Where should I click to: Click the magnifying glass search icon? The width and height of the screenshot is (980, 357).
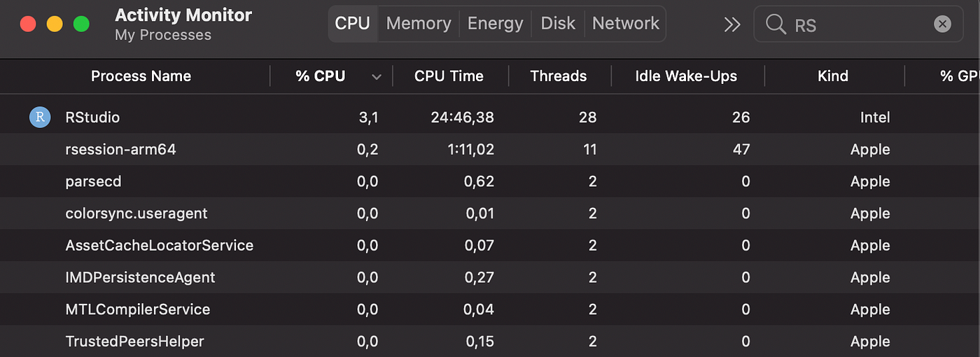775,24
